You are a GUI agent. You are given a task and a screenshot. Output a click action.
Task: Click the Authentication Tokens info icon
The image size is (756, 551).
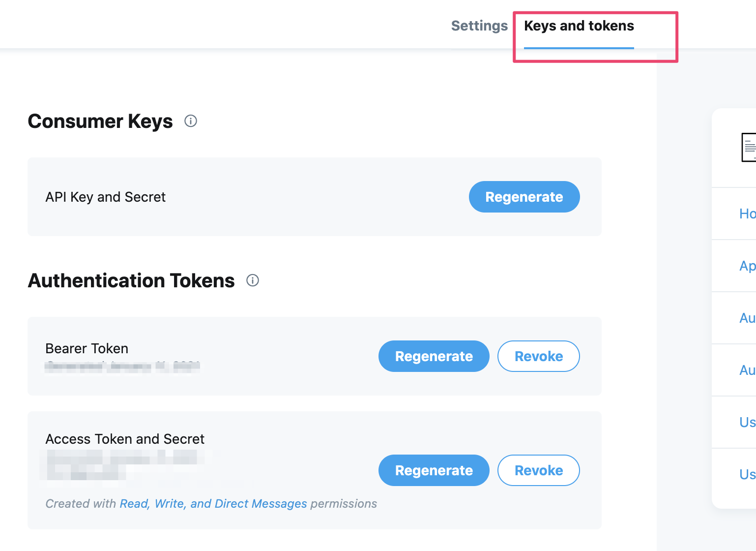click(x=253, y=280)
